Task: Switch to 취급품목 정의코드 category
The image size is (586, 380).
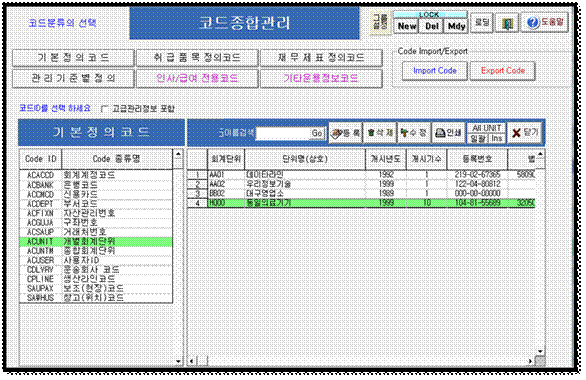Action: coord(197,58)
